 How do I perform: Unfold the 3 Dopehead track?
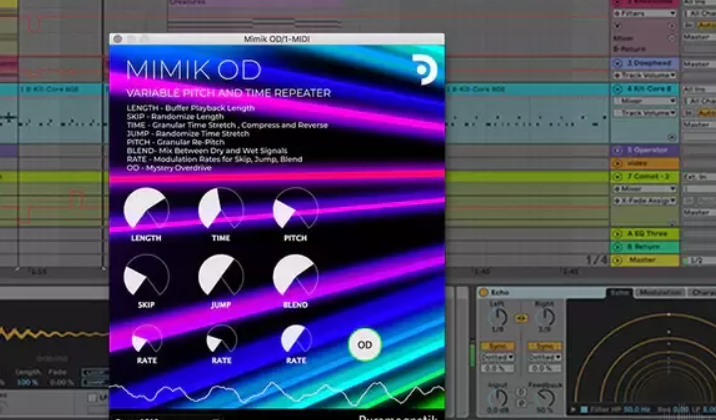(617, 63)
